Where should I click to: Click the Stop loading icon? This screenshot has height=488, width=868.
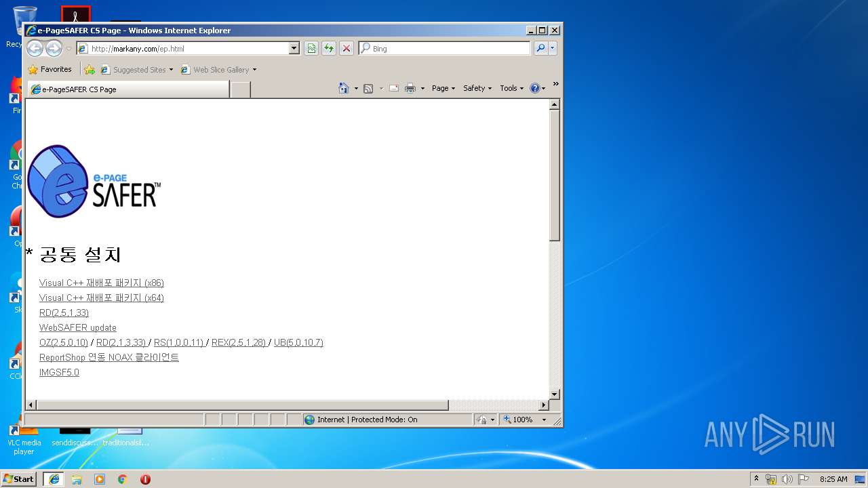click(x=347, y=48)
